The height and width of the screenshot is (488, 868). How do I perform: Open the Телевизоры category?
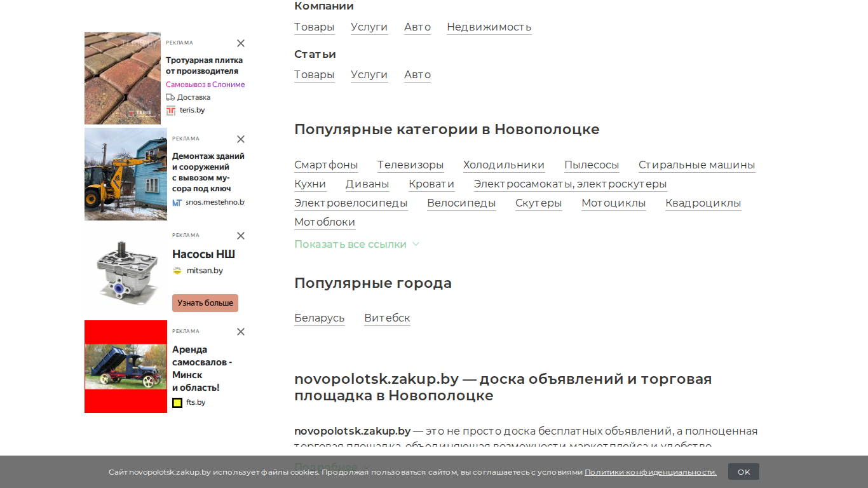tap(410, 165)
